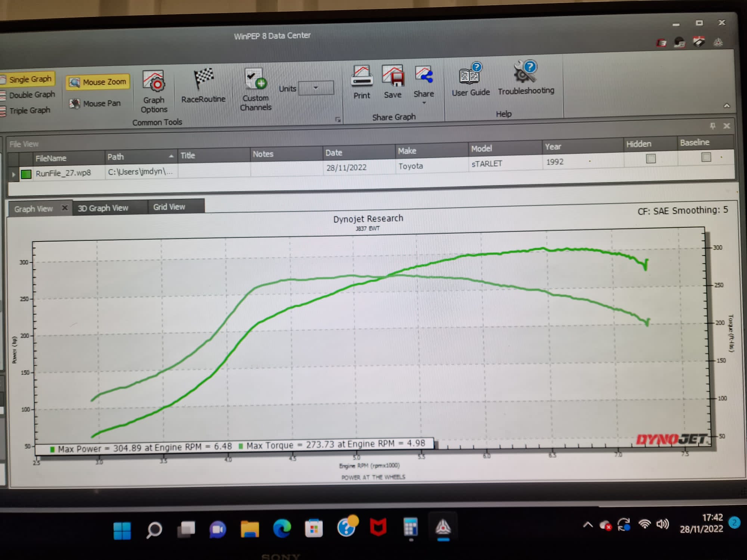Click the helmet icon in title bar toolbar
The width and height of the screenshot is (747, 560).
pyautogui.click(x=679, y=42)
